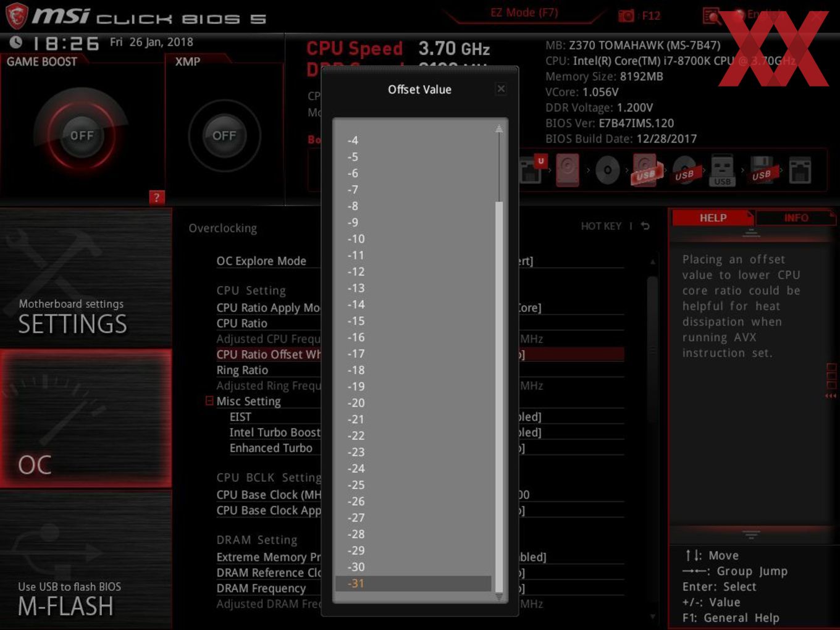Open the SETTINGS motherboard settings tile
840x630 pixels.
[86, 278]
